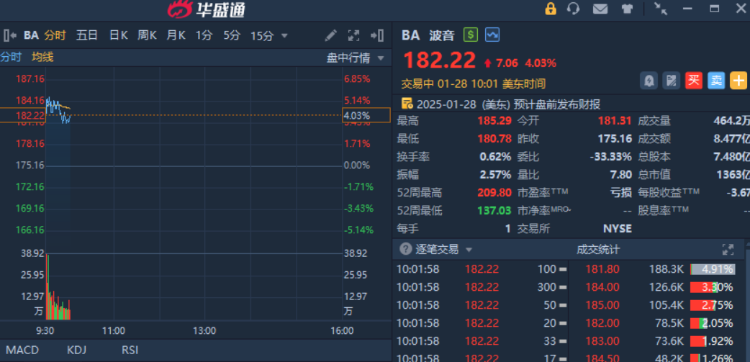The height and width of the screenshot is (362, 750).
Task: Select the pencil drawing tool
Action: (331, 35)
